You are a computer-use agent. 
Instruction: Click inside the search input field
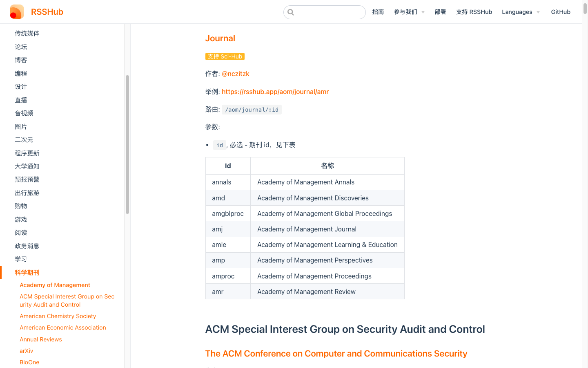325,12
